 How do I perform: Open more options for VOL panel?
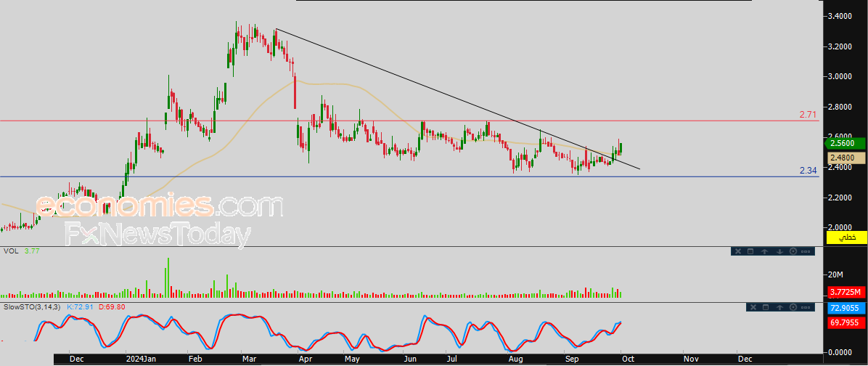(x=806, y=251)
